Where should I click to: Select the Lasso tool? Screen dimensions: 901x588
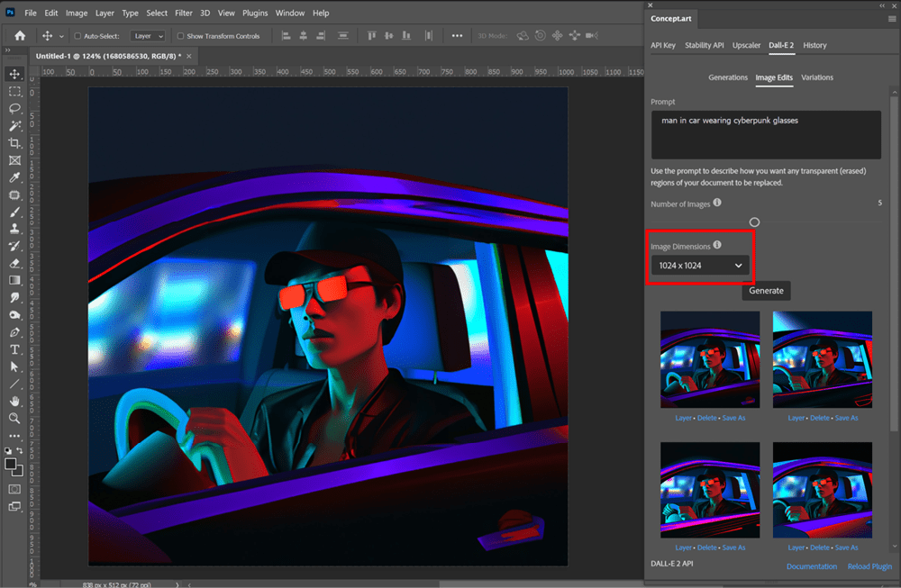pos(15,109)
